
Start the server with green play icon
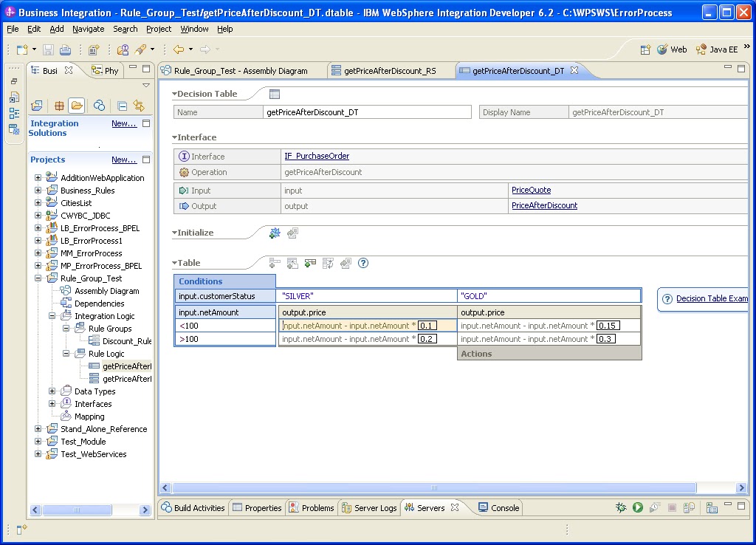click(x=638, y=507)
